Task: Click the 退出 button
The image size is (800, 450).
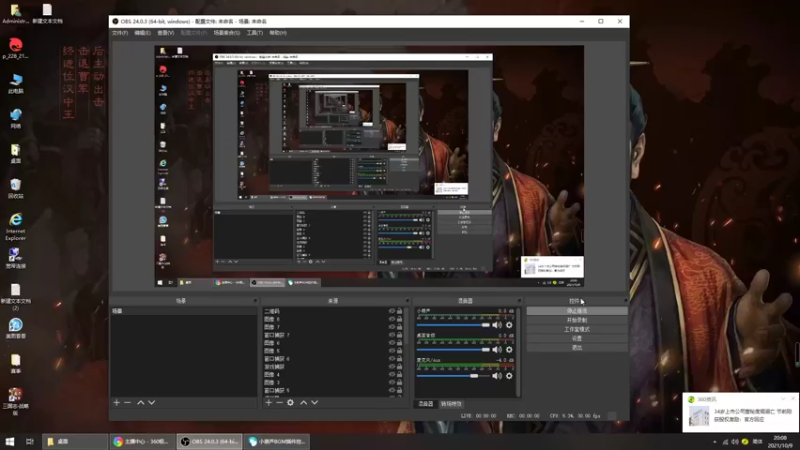Action: (x=577, y=347)
